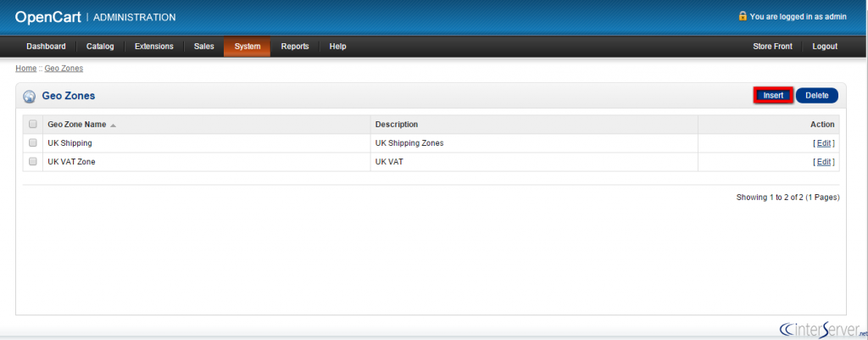Tick the select-all checkbox in table header
Viewport: 868px width, 340px height.
pos(33,124)
